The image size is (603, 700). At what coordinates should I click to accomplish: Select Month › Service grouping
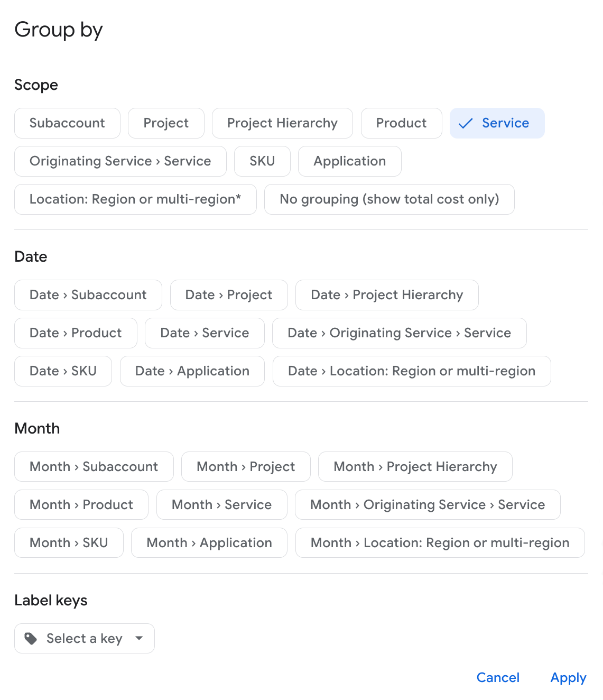(221, 505)
